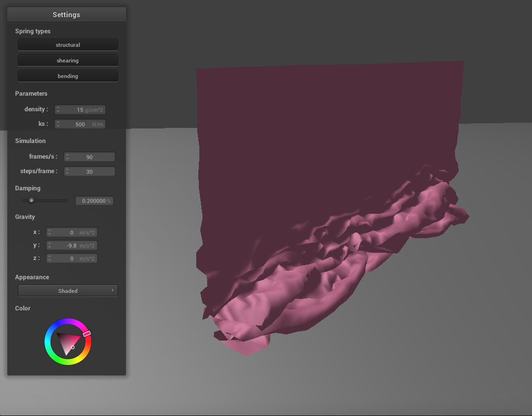Click the gravity y field showing -9.8
This screenshot has height=416, width=532.
tap(72, 245)
